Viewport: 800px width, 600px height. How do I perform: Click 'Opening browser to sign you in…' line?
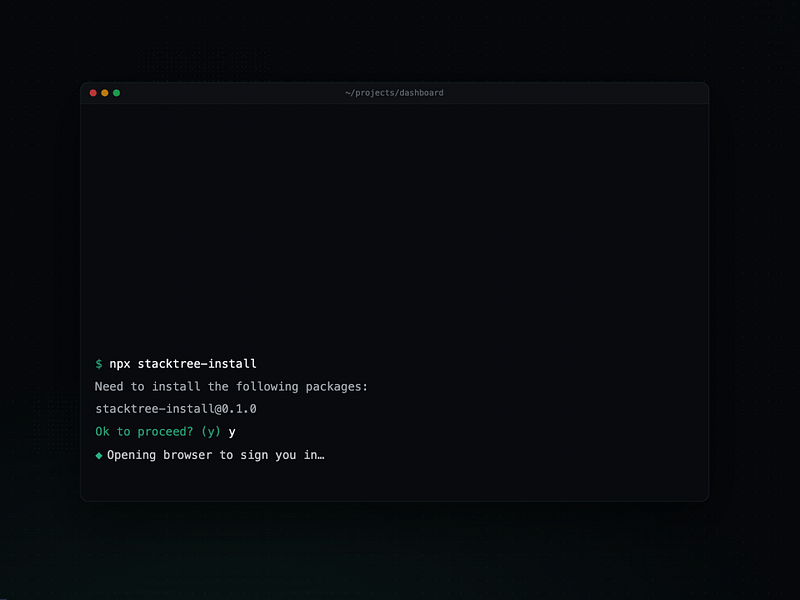(216, 455)
